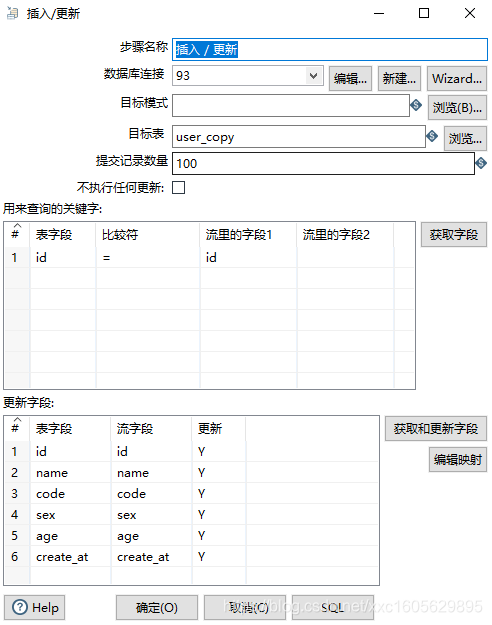Click the Y update cell for create_at row

(x=219, y=557)
